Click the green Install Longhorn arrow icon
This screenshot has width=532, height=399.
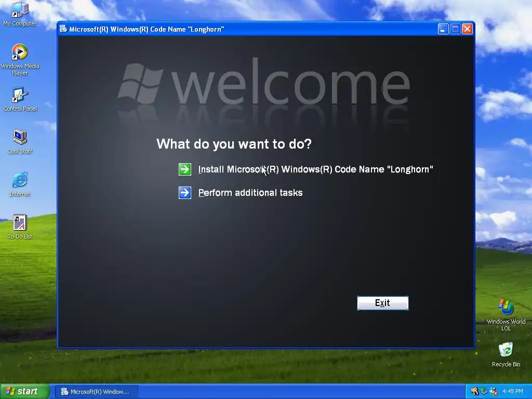coord(185,169)
